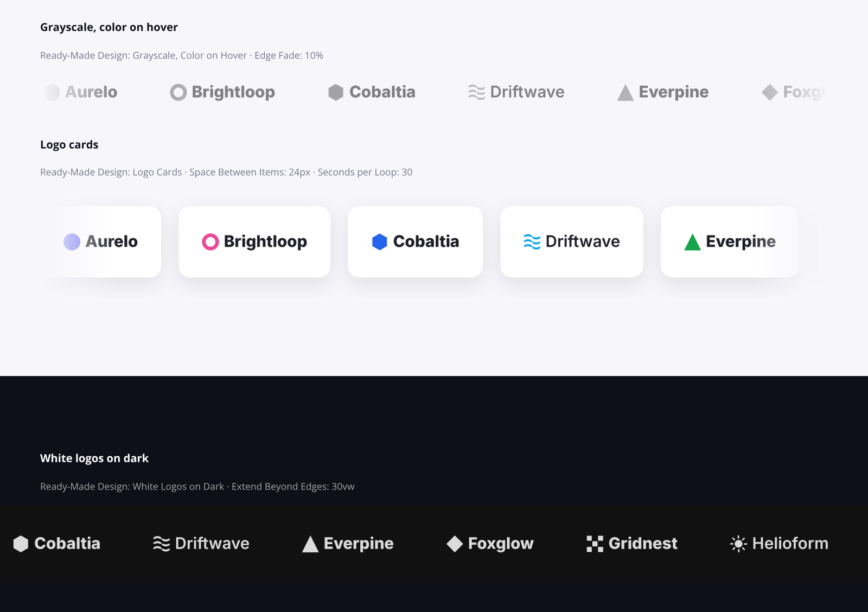
Task: Click the 'Logo cards' heading
Action: click(x=69, y=145)
